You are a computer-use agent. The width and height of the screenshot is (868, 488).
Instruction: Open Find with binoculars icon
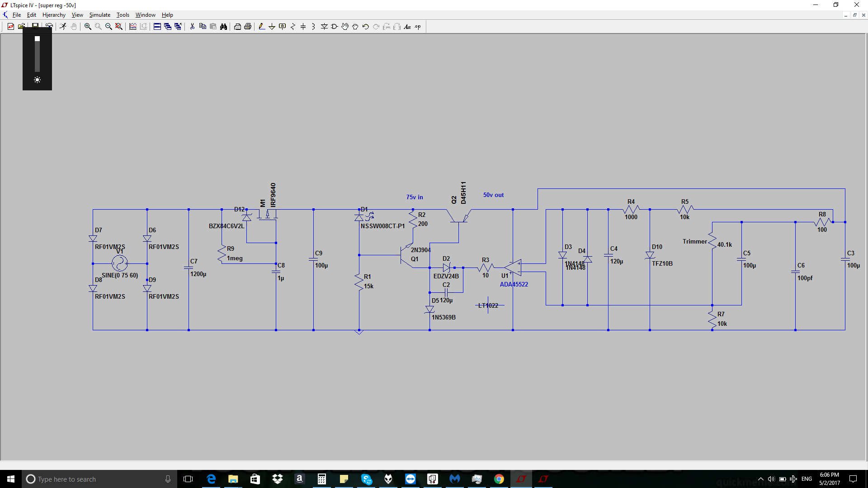(223, 27)
